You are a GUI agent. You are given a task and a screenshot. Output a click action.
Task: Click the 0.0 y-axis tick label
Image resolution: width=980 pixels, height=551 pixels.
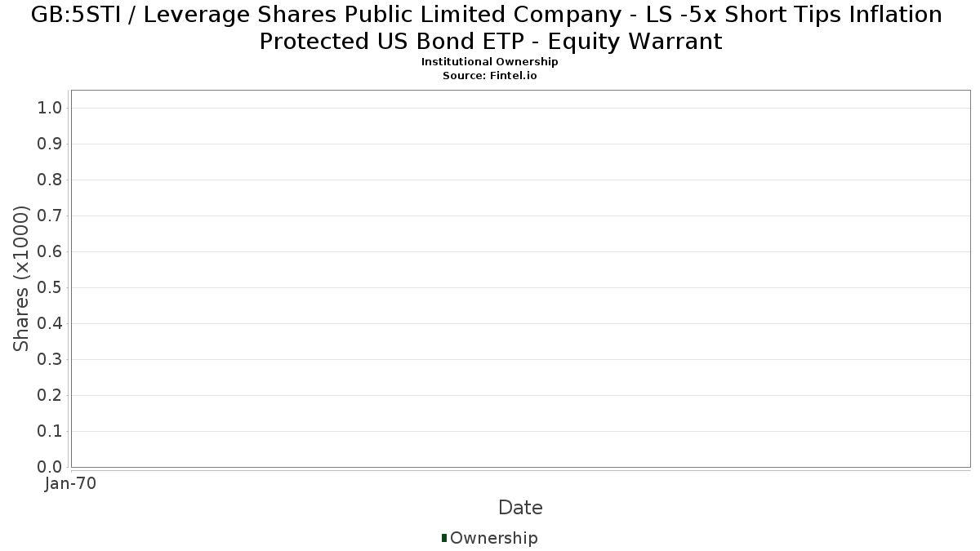(x=50, y=468)
